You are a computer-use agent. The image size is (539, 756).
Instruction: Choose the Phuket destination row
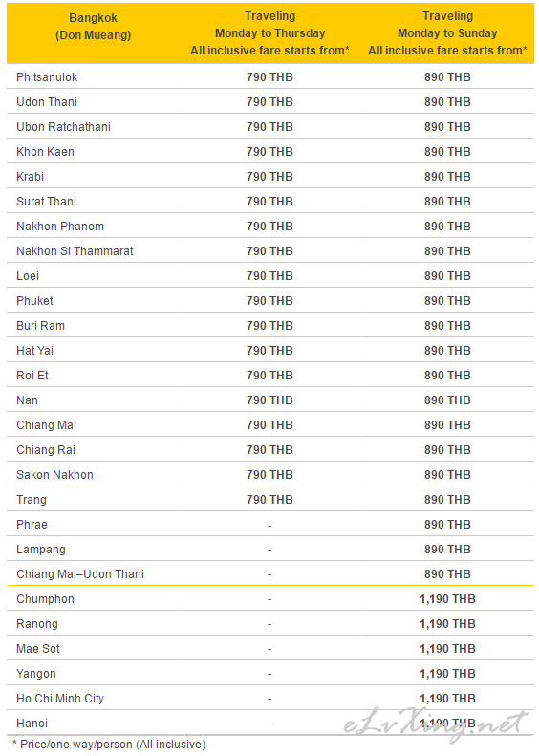pos(270,301)
